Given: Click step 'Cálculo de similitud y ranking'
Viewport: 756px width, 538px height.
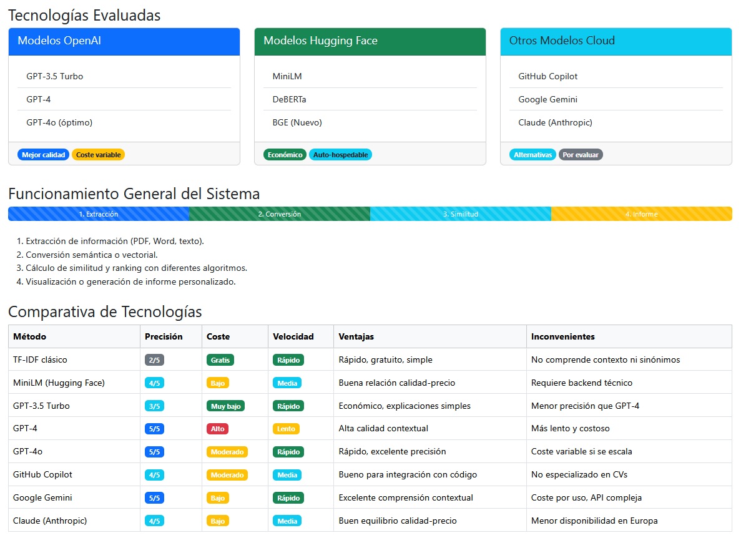Looking at the screenshot, I should (136, 268).
